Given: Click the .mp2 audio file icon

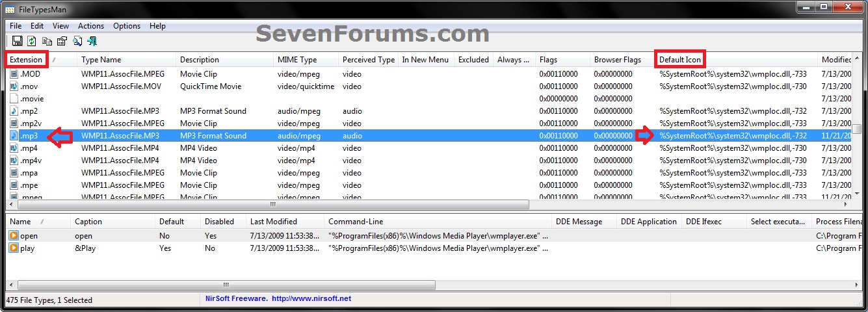Looking at the screenshot, I should click(14, 111).
